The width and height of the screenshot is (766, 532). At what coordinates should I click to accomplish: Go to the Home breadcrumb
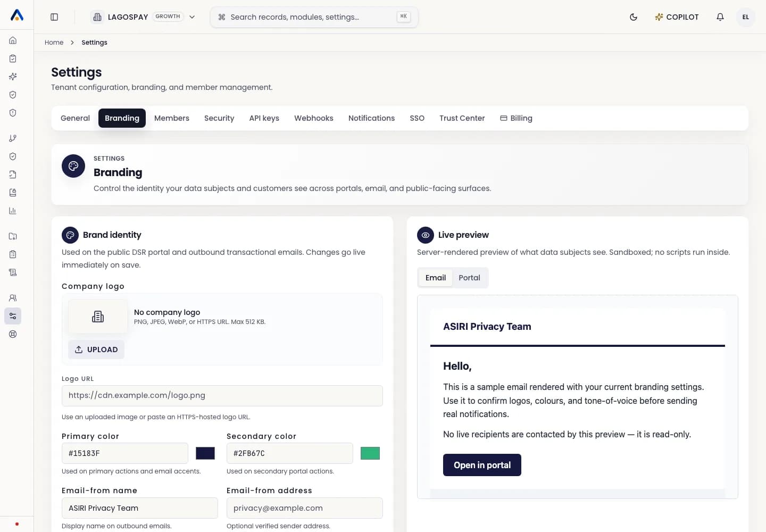pyautogui.click(x=54, y=43)
